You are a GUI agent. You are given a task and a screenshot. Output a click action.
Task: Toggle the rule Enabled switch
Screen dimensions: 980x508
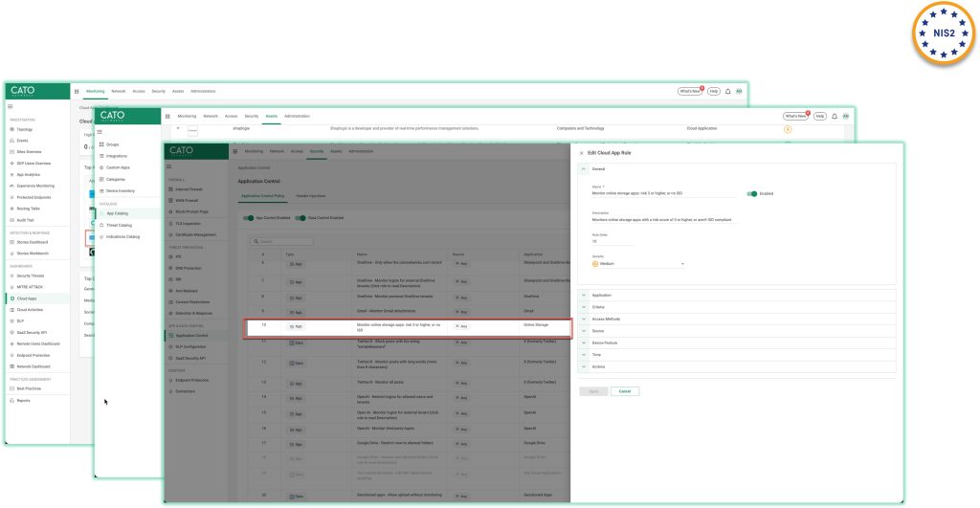[751, 193]
